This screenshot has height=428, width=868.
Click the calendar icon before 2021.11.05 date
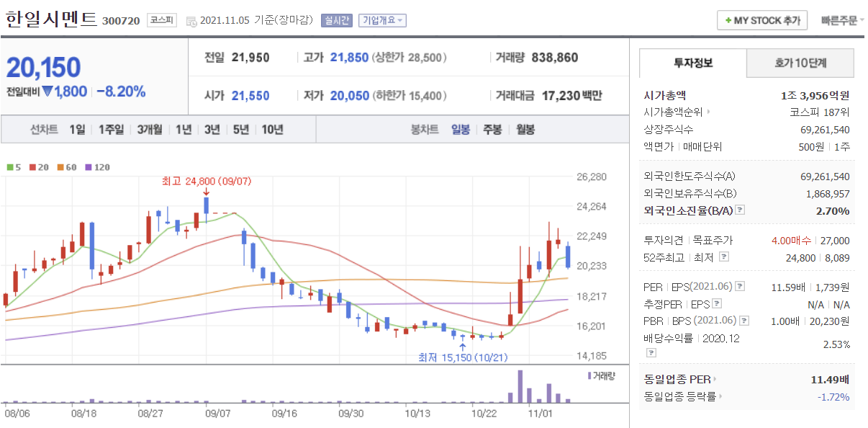tap(191, 21)
